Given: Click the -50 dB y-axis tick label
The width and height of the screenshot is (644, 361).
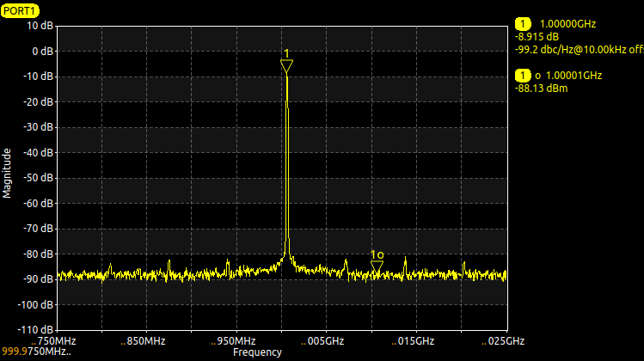Looking at the screenshot, I should [x=38, y=178].
